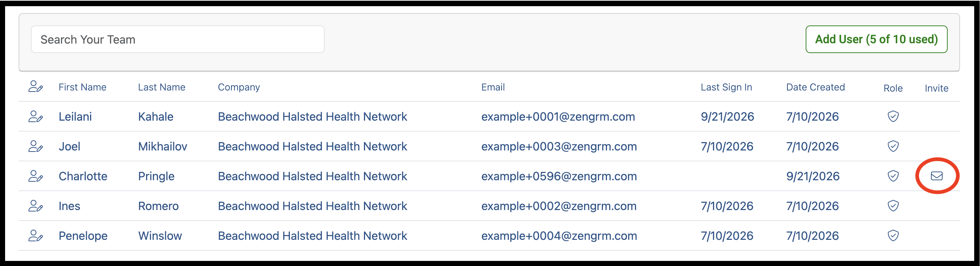
Task: Select the name Penelope in the table
Action: [x=83, y=236]
